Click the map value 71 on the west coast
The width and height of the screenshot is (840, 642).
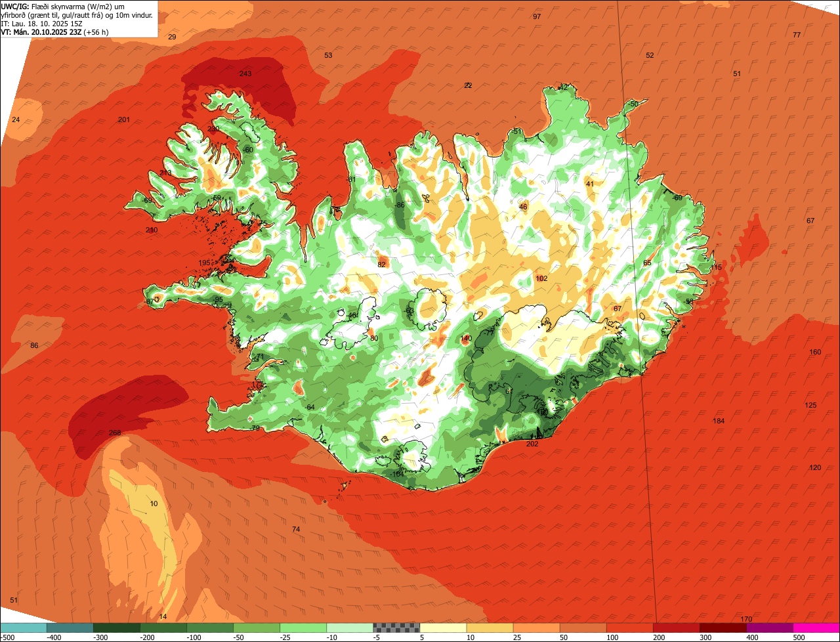click(260, 356)
